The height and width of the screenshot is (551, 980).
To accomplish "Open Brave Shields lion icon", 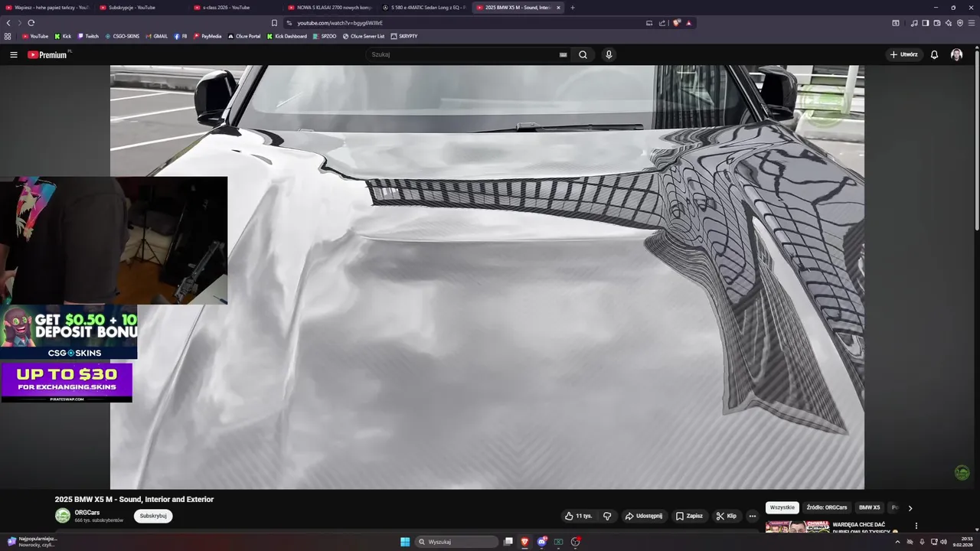I will [676, 23].
